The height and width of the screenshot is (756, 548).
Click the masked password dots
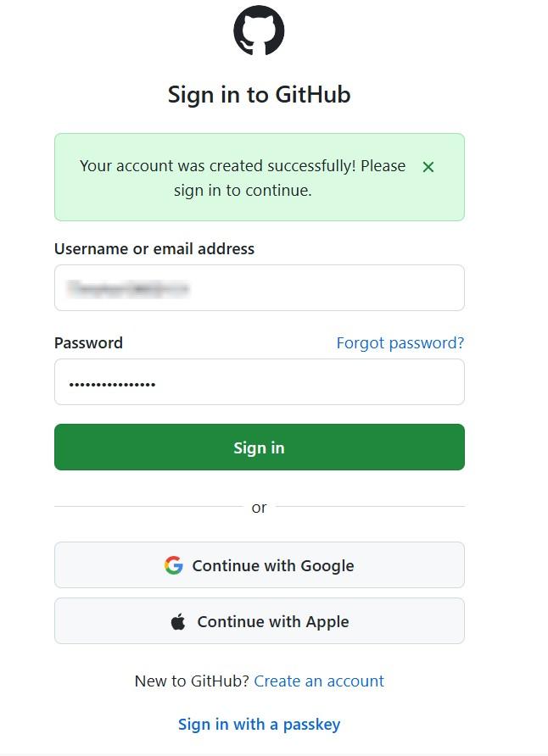tap(111, 383)
